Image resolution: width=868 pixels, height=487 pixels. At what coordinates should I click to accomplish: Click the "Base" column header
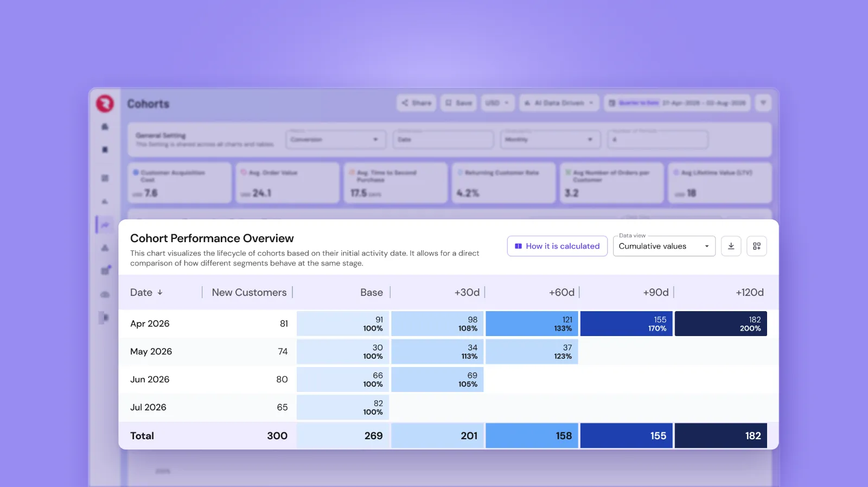(x=372, y=292)
